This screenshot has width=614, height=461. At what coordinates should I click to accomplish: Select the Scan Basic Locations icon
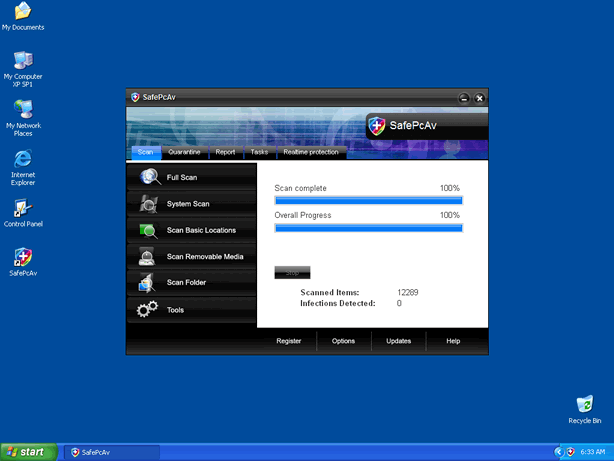(x=149, y=230)
